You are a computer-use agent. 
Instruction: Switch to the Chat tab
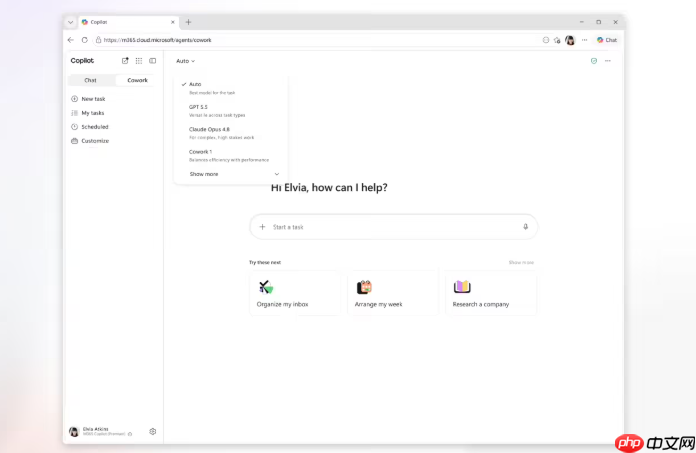tap(91, 80)
